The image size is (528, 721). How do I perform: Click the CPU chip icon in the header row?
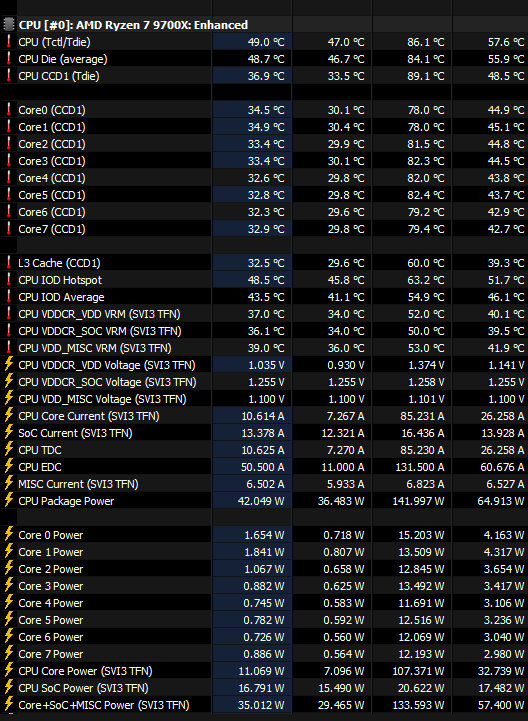9,24
